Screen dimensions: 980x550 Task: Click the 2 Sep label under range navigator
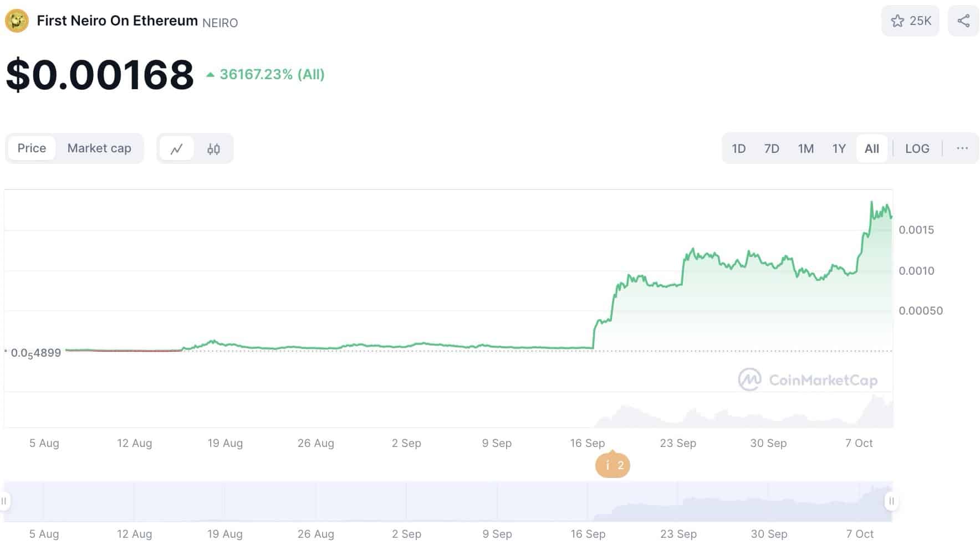click(406, 534)
